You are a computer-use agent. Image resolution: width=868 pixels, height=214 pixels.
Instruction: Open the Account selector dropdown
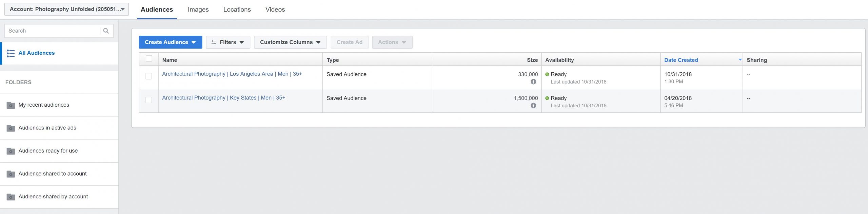point(66,9)
